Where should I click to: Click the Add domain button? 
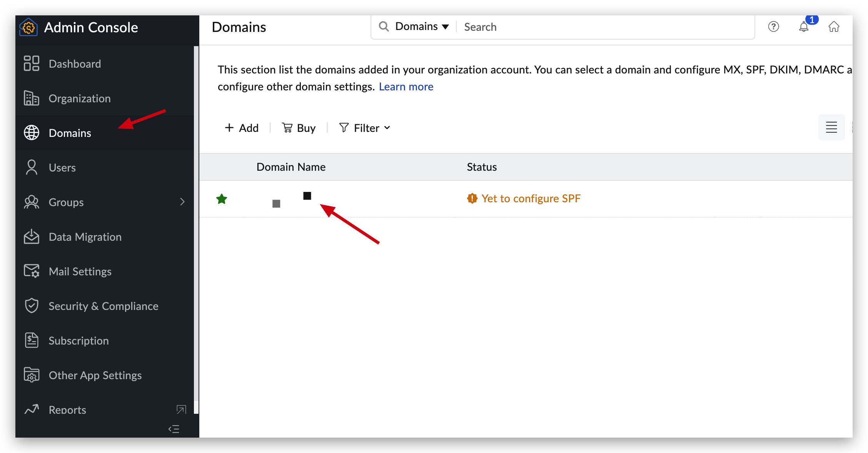(242, 128)
